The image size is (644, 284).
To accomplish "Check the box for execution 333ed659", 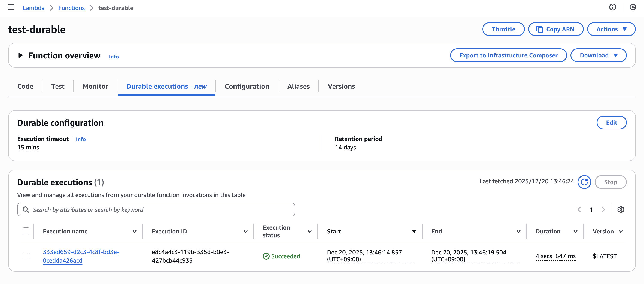I will pyautogui.click(x=26, y=256).
